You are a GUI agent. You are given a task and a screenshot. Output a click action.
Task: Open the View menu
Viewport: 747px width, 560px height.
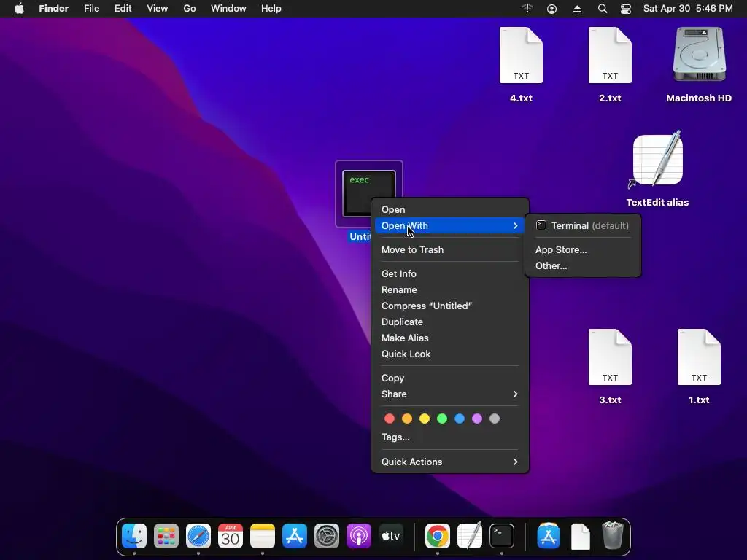(158, 9)
